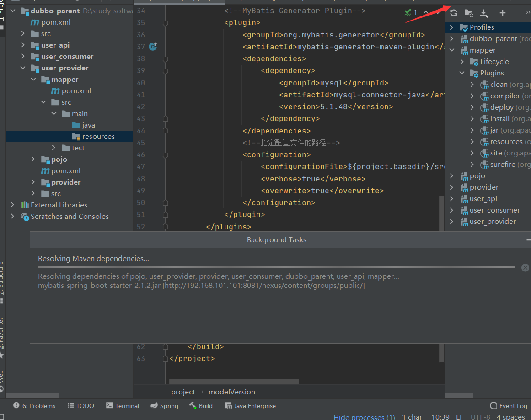
Task: Click the 1 char selection indicator
Action: click(x=412, y=417)
